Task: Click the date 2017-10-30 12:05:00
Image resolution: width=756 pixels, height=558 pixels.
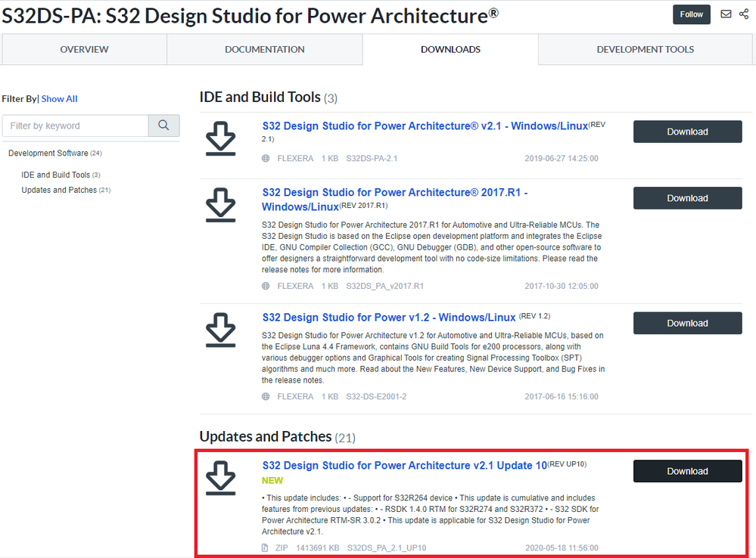Action: (562, 286)
